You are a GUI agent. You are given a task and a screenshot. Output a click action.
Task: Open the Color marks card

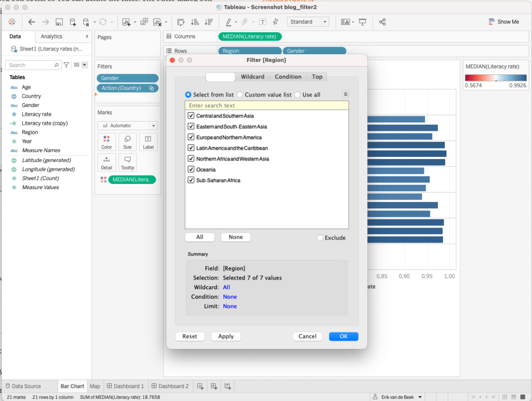tap(107, 142)
